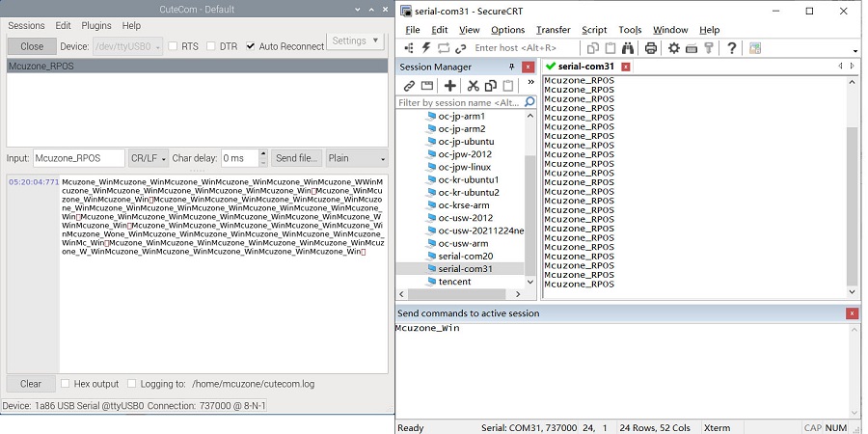This screenshot has height=434, width=868.
Task: Close the Session Manager panel
Action: pos(529,67)
